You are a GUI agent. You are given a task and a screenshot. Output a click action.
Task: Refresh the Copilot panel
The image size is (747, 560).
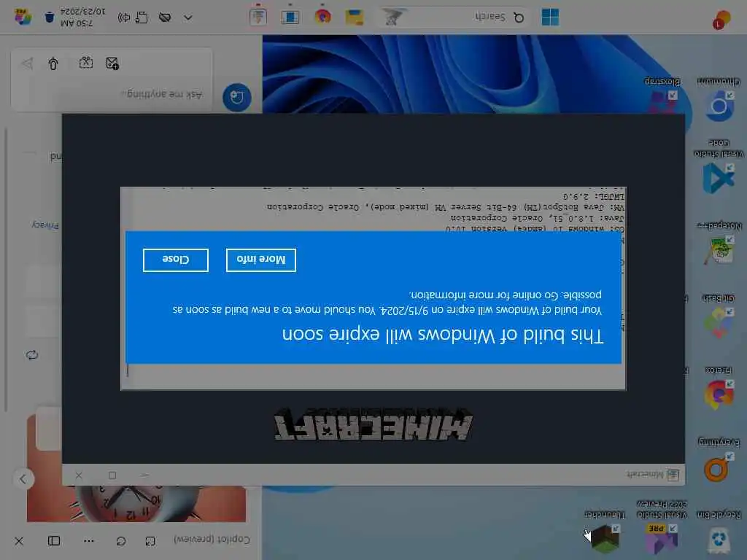(x=121, y=541)
